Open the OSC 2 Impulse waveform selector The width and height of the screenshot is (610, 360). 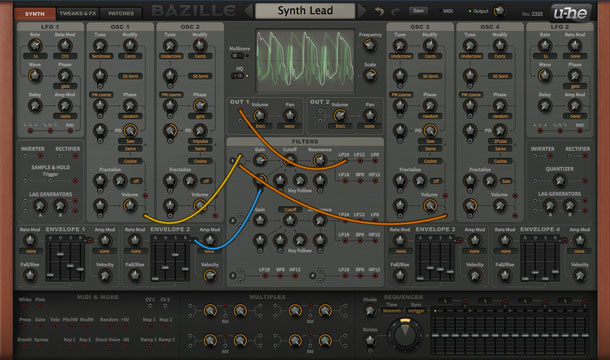(200, 141)
